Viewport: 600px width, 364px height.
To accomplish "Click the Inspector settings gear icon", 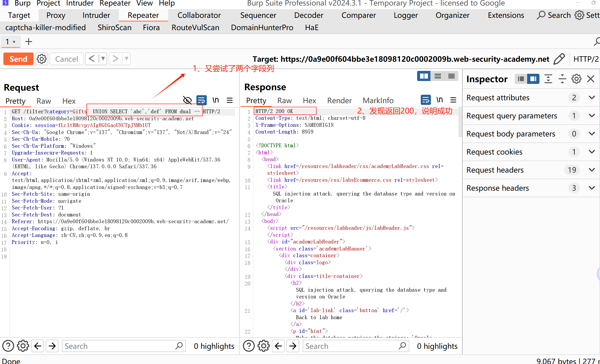I will coord(576,79).
